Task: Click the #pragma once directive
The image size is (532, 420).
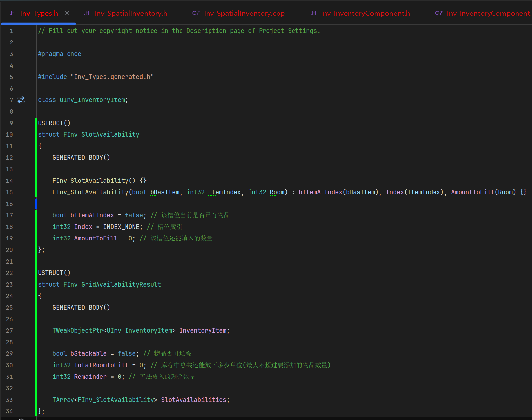Action: (60, 54)
